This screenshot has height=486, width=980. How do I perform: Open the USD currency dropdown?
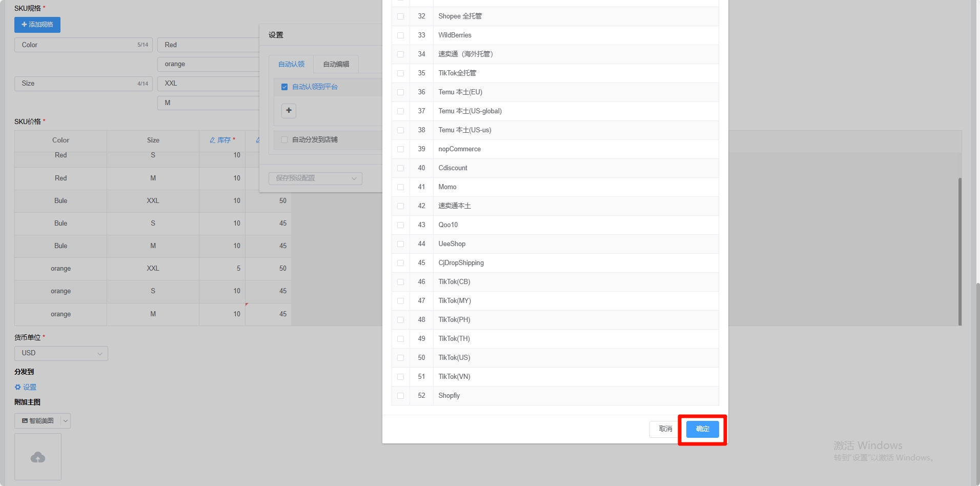pyautogui.click(x=61, y=353)
